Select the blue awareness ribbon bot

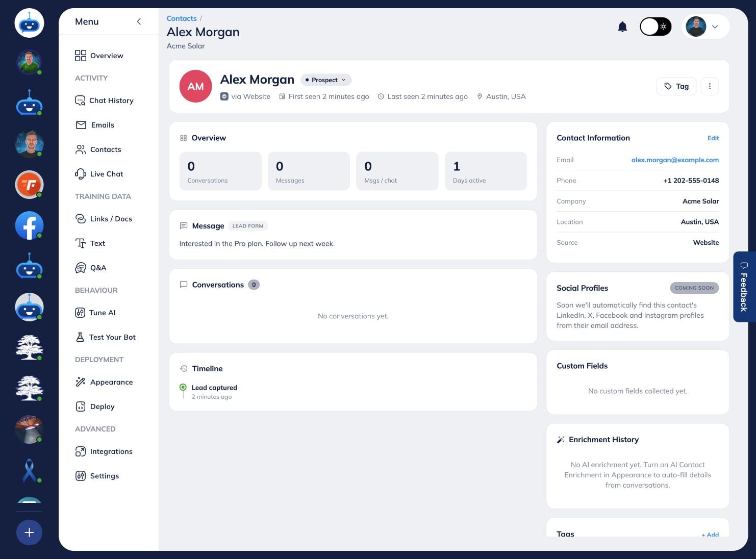click(x=29, y=470)
